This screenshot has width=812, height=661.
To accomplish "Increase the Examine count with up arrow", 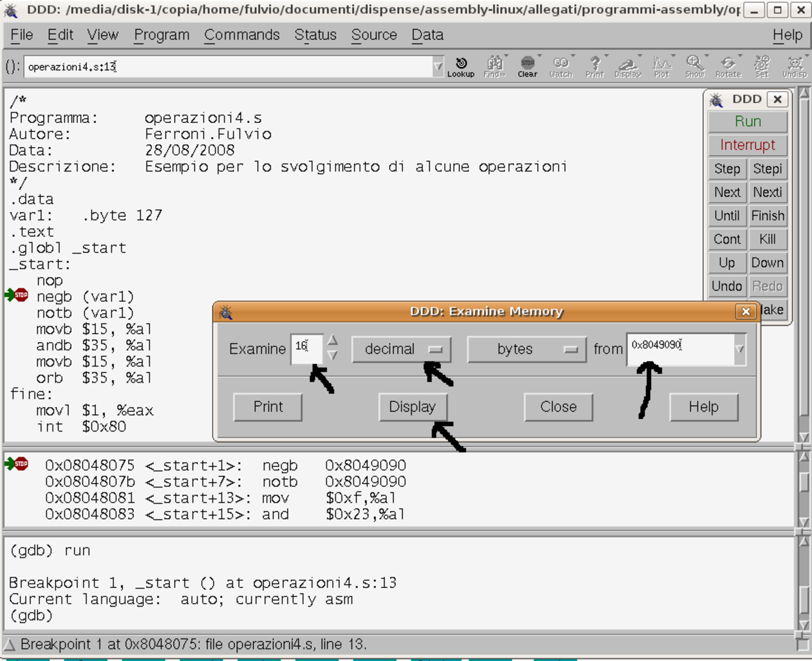I will [332, 340].
